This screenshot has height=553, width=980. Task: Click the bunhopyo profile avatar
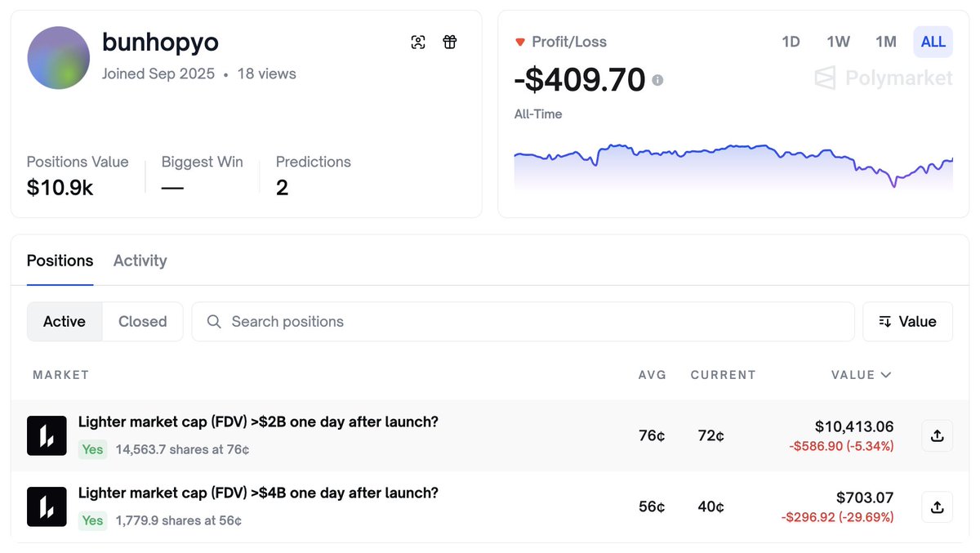[x=58, y=58]
